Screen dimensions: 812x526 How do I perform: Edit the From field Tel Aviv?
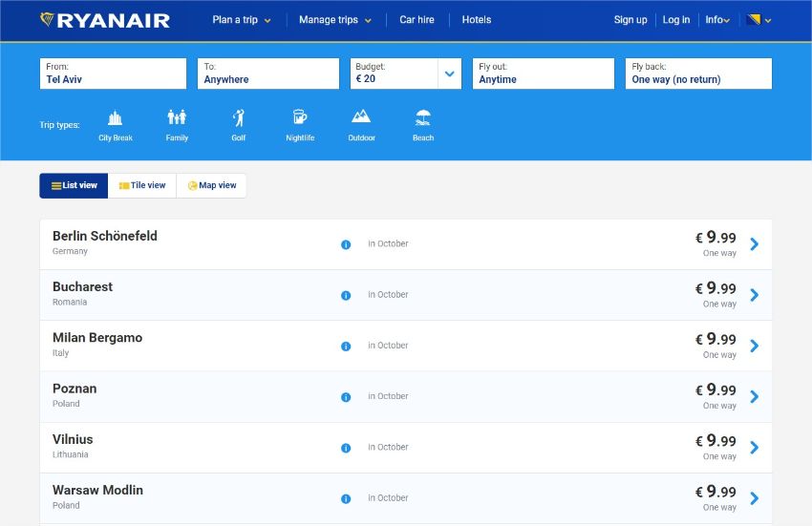tap(113, 74)
